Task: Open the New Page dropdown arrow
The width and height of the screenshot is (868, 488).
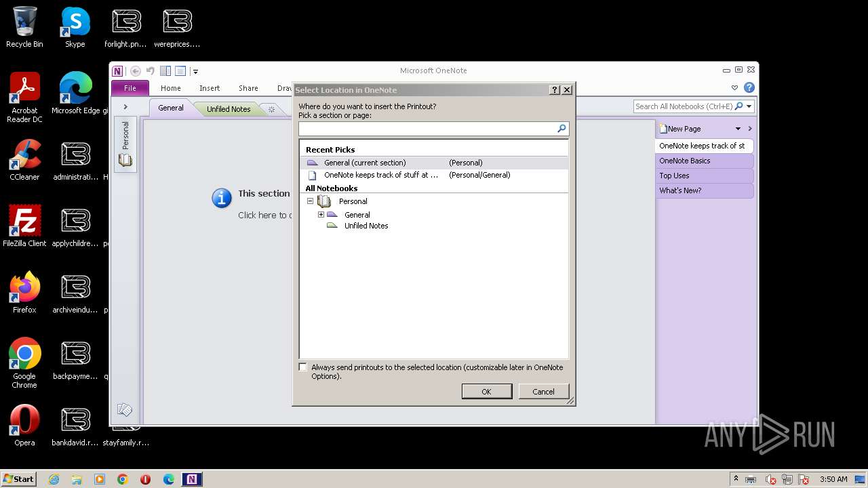Action: (738, 129)
